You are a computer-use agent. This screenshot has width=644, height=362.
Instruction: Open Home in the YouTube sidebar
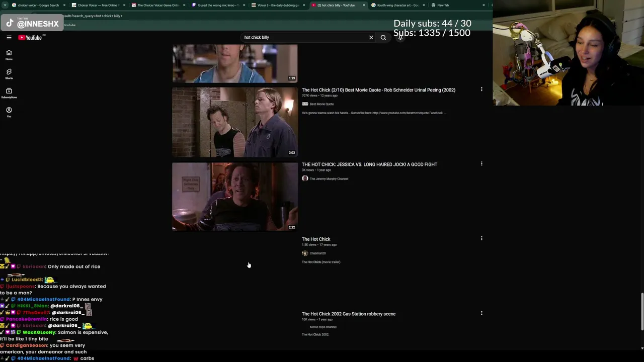coord(9,55)
